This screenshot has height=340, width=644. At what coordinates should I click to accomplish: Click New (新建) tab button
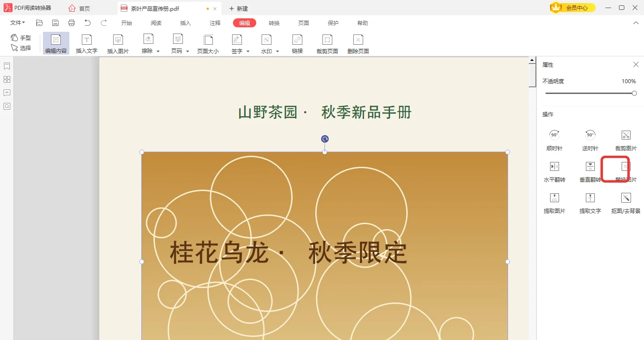238,8
